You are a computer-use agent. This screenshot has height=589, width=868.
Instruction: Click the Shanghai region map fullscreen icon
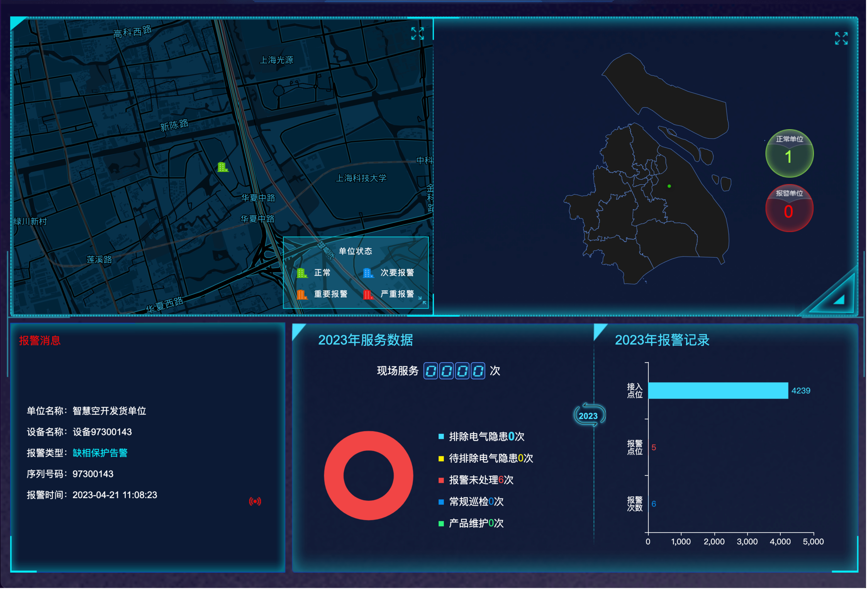click(841, 38)
